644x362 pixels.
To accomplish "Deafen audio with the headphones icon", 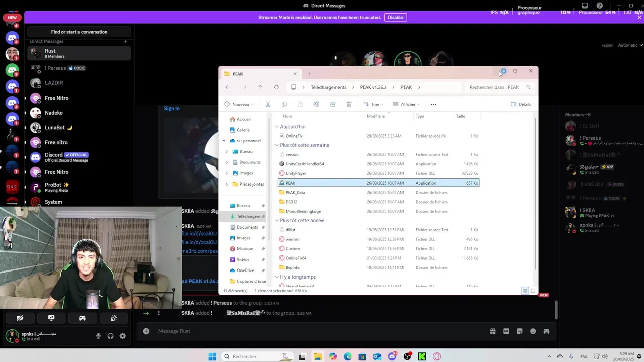I will 110,336.
